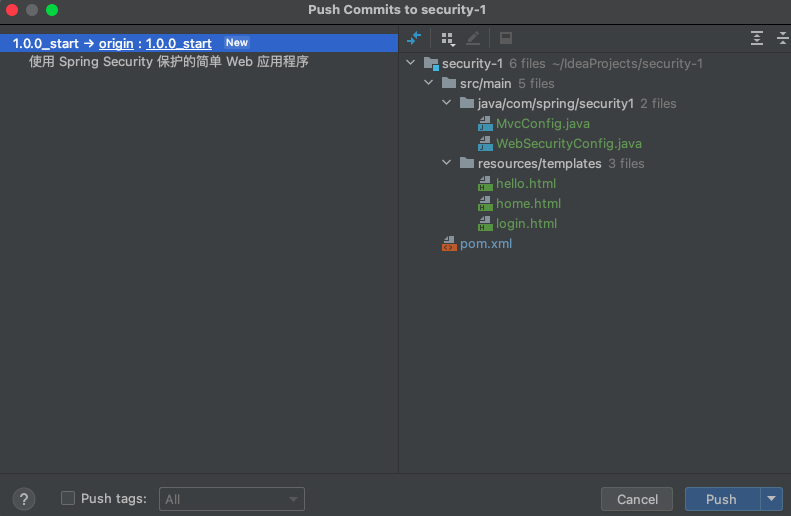
Task: Click the Show Details preview icon
Action: click(x=505, y=38)
